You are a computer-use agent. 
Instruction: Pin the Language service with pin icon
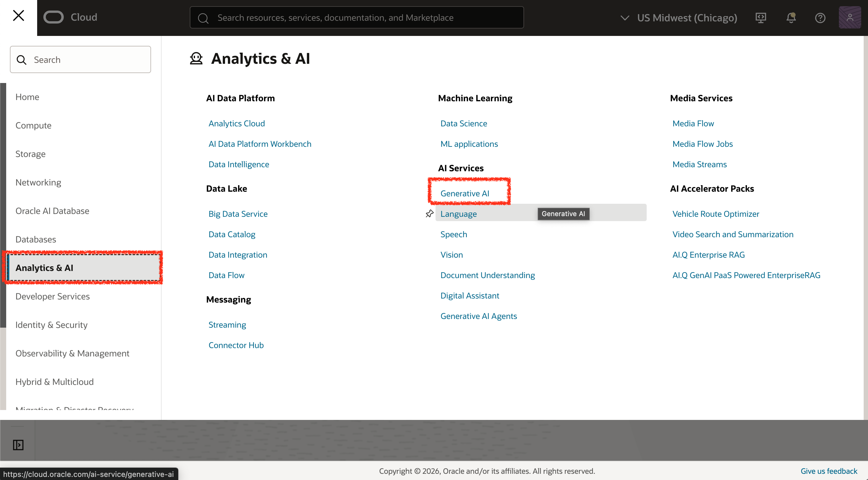tap(429, 214)
